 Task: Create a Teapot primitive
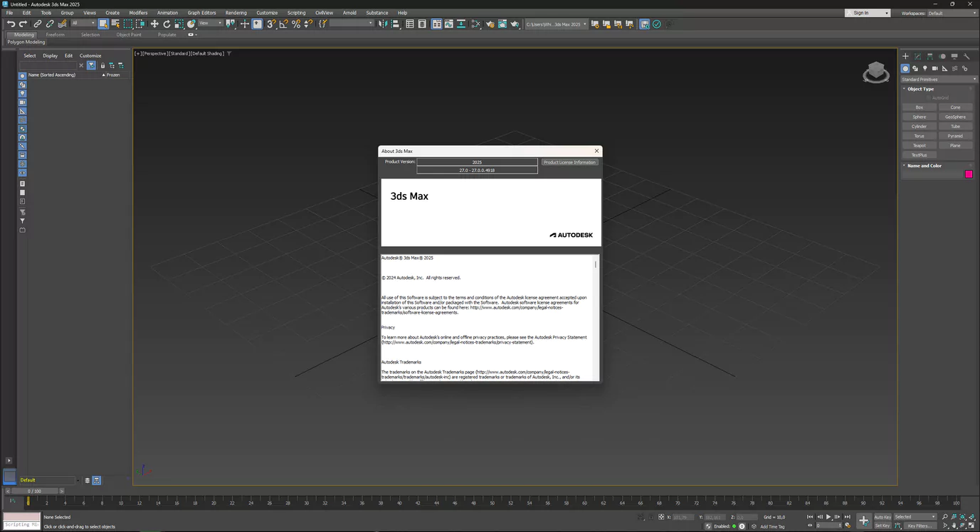tap(920, 145)
